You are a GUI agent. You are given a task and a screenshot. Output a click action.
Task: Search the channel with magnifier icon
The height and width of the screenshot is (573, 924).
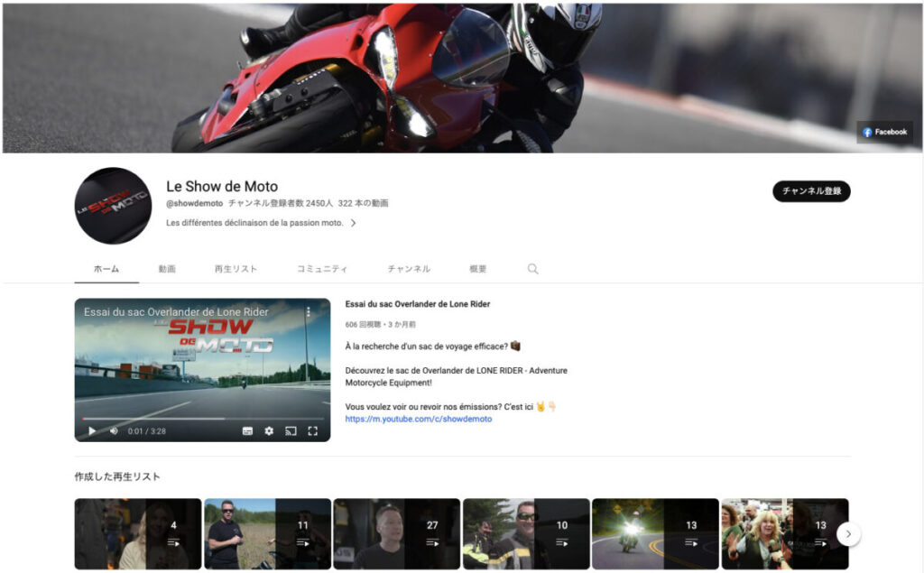532,269
